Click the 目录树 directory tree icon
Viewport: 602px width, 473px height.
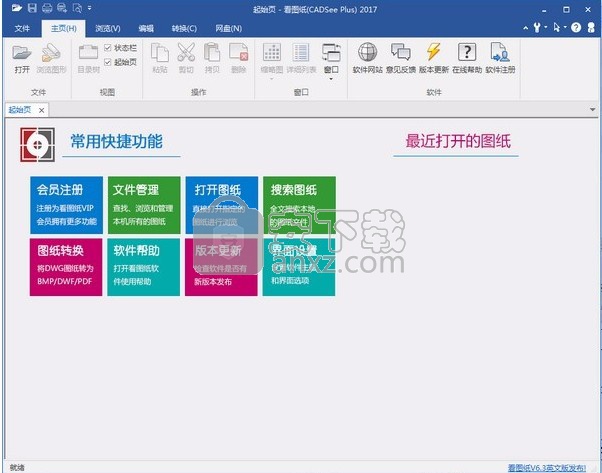(88, 53)
